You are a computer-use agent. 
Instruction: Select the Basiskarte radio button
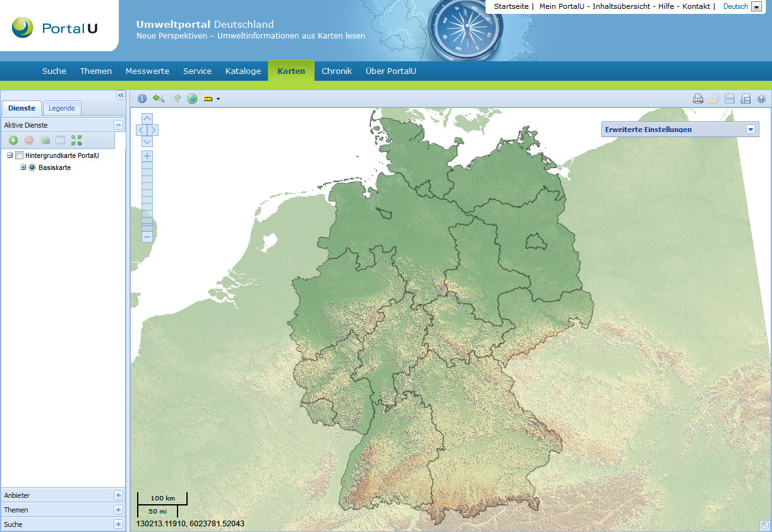[32, 167]
